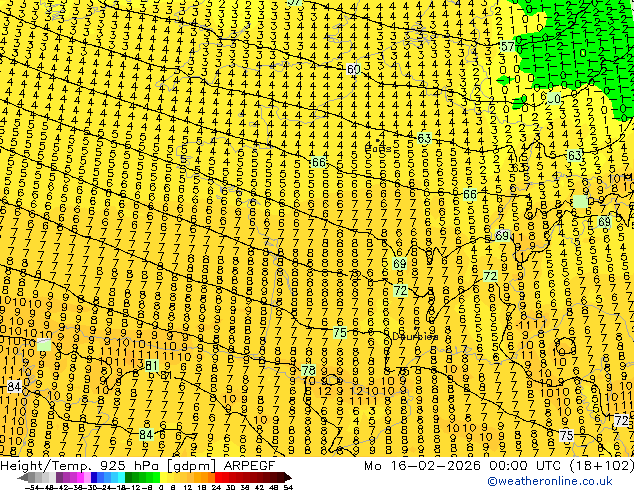Click the (18+102) forecast step text
Screen dimensions: 634x490
tap(601, 466)
